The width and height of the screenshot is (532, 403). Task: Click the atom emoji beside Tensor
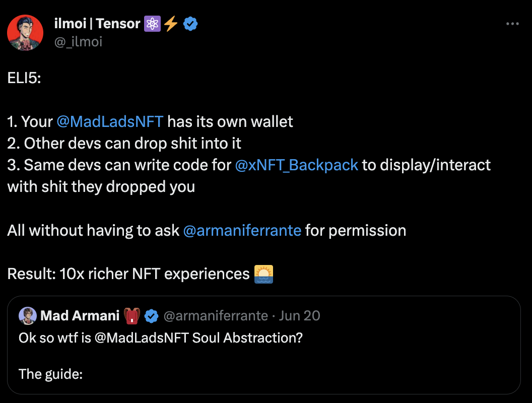pyautogui.click(x=152, y=23)
